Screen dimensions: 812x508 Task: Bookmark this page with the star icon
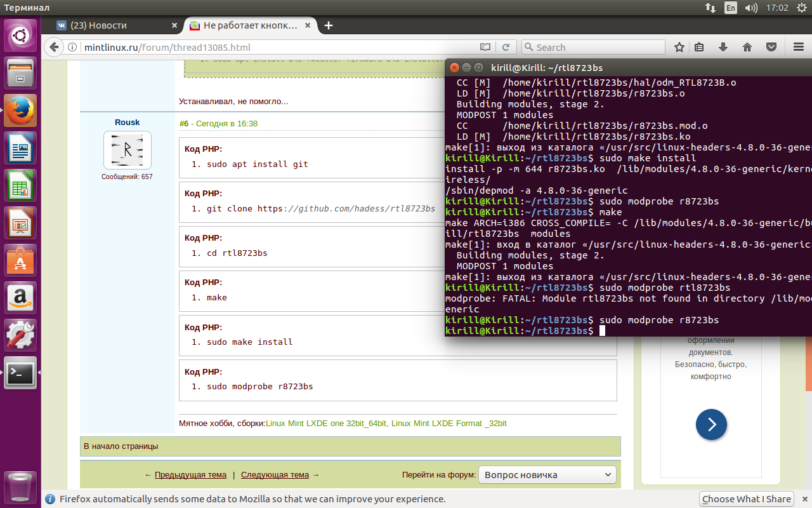pos(679,47)
